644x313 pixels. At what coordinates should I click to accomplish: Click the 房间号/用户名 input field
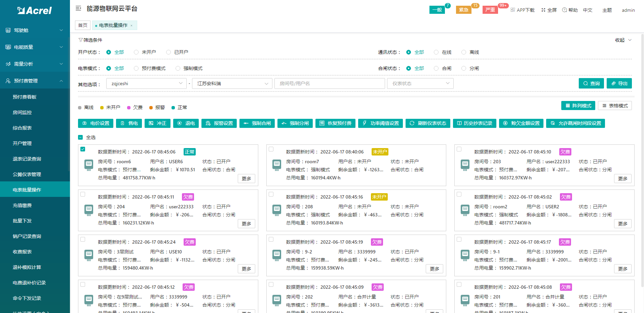point(329,83)
